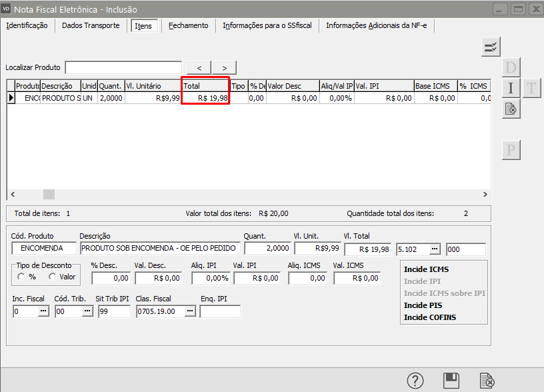The image size is (544, 392).
Task: Click the 'Total' column header in grid
Action: pyautogui.click(x=205, y=86)
